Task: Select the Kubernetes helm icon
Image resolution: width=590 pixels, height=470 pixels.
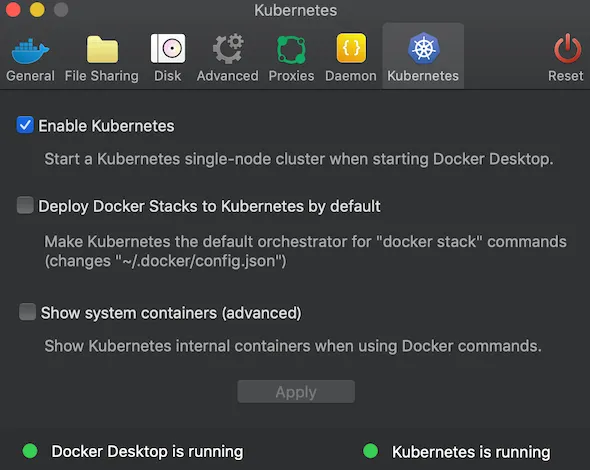Action: tap(423, 49)
